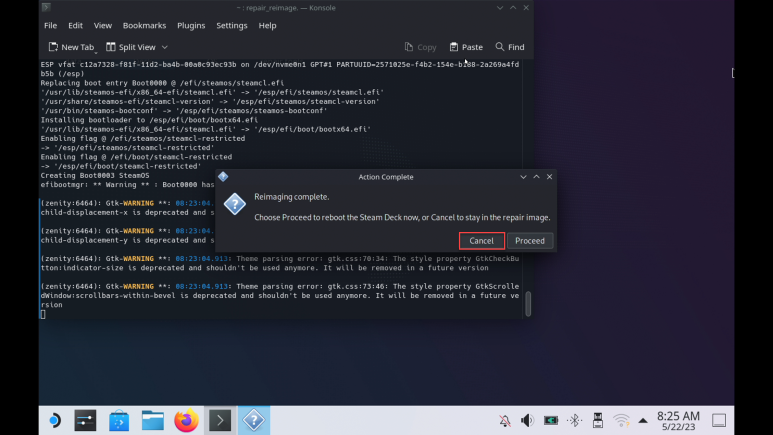This screenshot has height=435, width=773.
Task: Click the Copy toolbar button
Action: pos(421,47)
